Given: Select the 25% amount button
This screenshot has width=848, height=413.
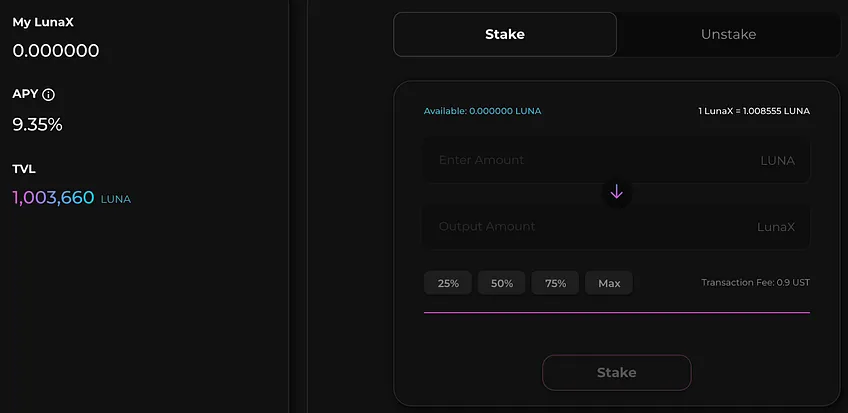Looking at the screenshot, I should [x=448, y=283].
